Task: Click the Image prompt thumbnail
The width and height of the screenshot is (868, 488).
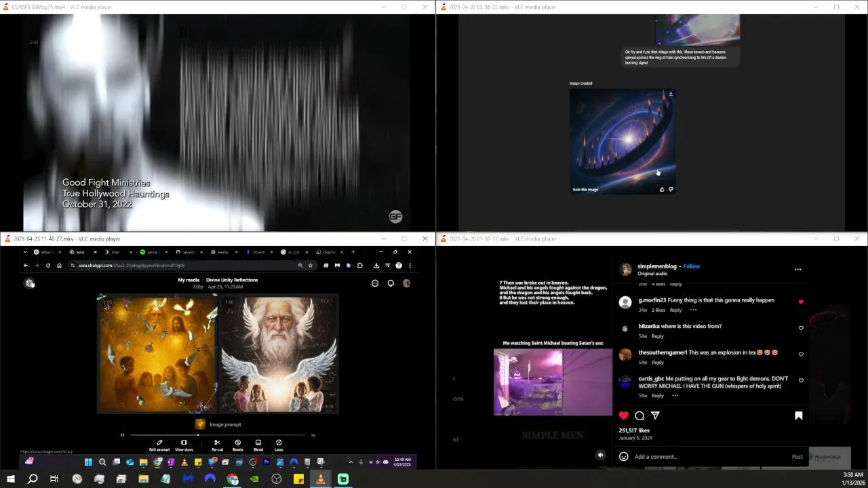Action: (200, 424)
